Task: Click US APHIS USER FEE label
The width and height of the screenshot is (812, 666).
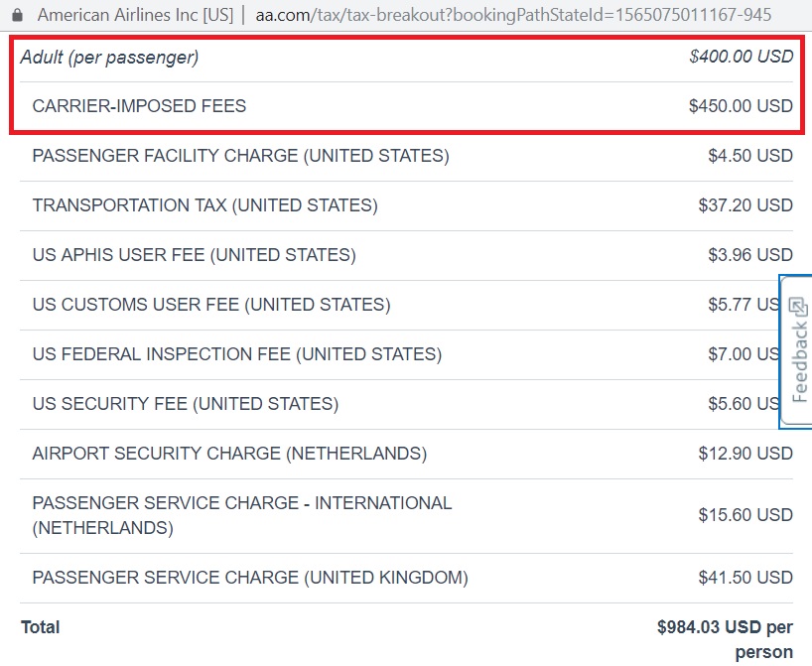Action: point(194,255)
